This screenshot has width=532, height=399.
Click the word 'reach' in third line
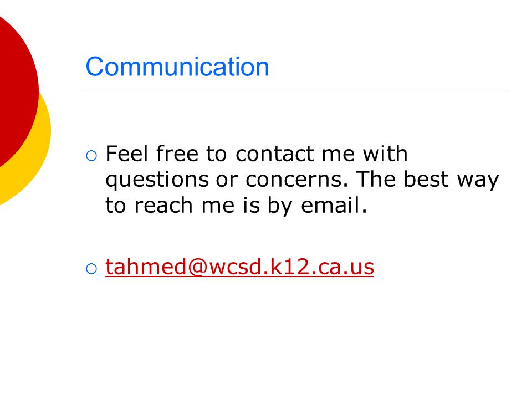(x=163, y=205)
